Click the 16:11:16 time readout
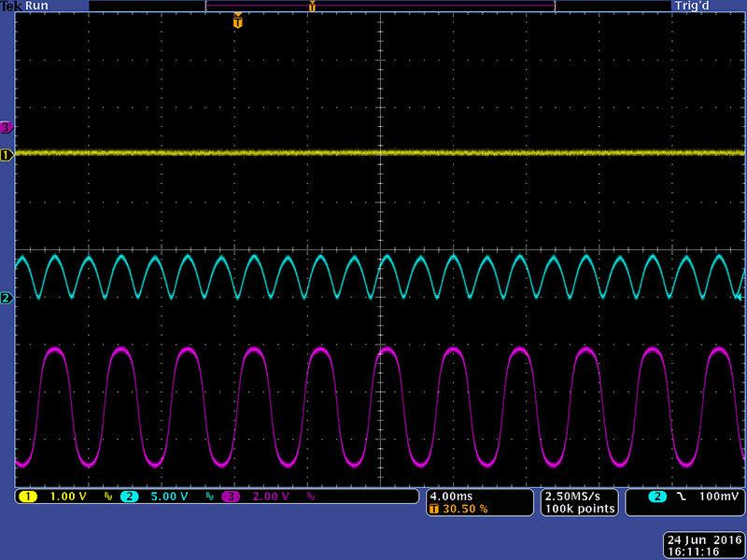747x560 pixels. click(x=693, y=552)
